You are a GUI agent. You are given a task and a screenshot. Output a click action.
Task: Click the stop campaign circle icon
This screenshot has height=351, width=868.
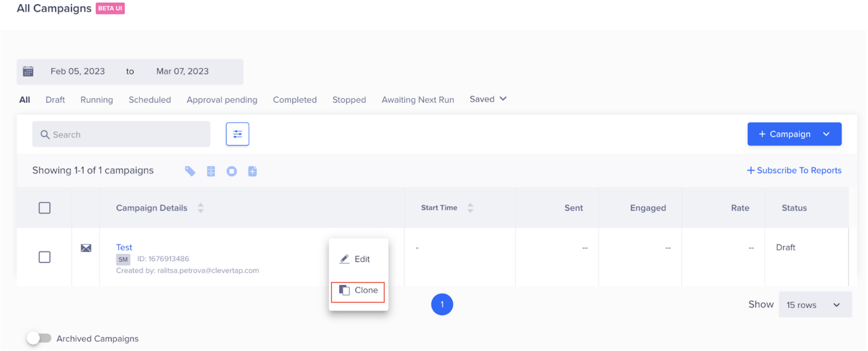coord(232,171)
